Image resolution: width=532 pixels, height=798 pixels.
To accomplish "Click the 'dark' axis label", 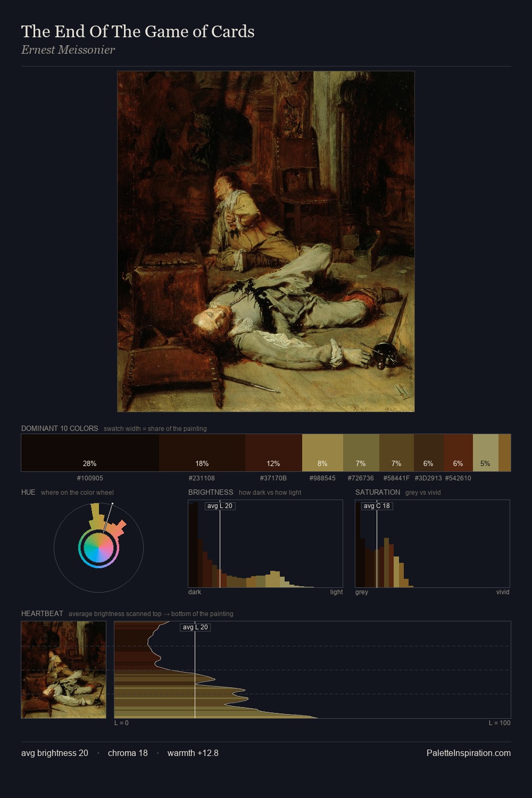I will [x=195, y=592].
